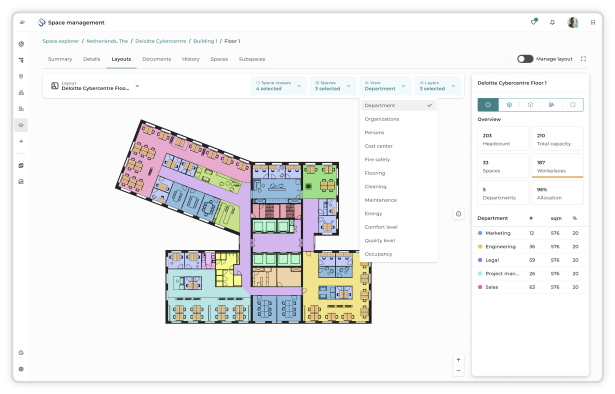Viewport: 615px width, 394px height.
Task: Go to Netherlands, The breadcrumb
Action: pyautogui.click(x=107, y=41)
